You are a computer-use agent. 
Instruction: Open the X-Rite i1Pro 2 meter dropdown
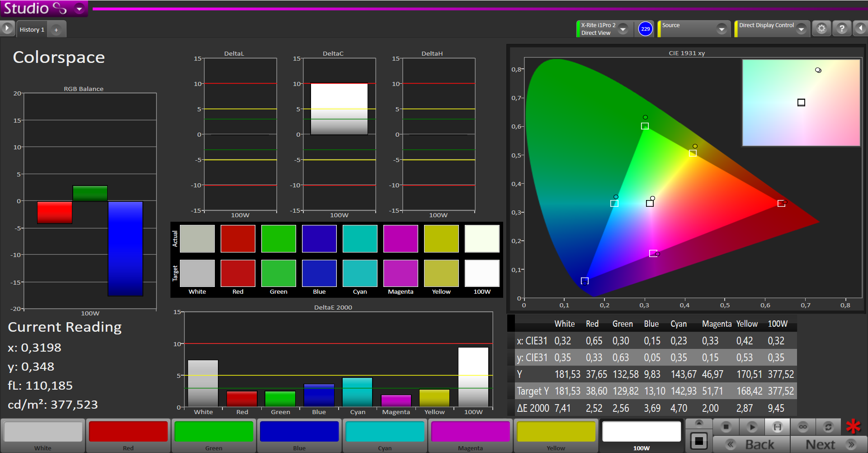tap(623, 29)
